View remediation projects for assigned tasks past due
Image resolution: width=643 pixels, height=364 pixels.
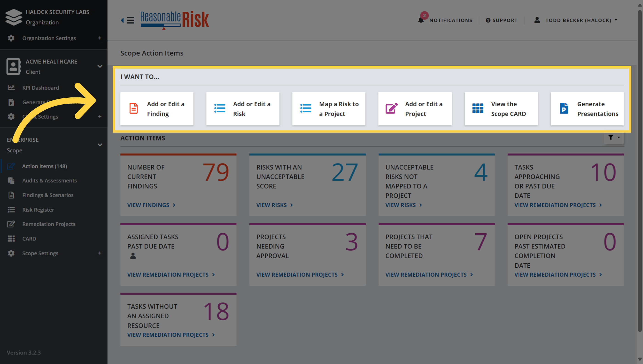pyautogui.click(x=171, y=275)
